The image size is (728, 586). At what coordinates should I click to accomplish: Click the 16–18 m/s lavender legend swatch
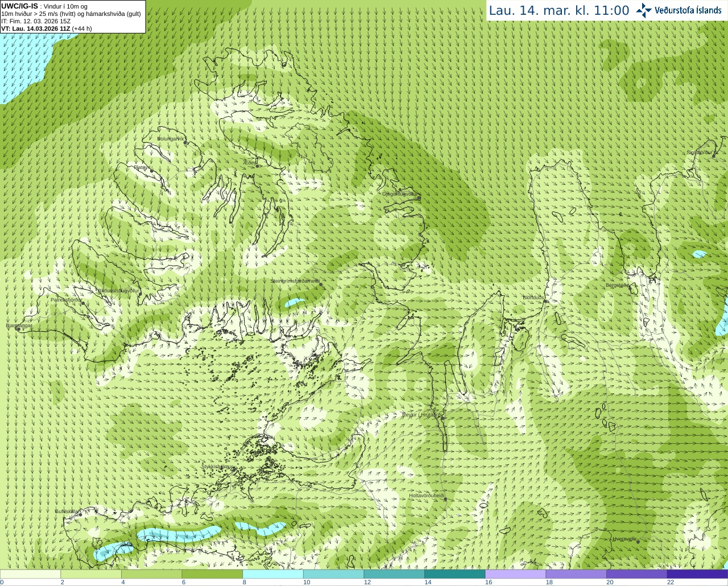[515, 574]
